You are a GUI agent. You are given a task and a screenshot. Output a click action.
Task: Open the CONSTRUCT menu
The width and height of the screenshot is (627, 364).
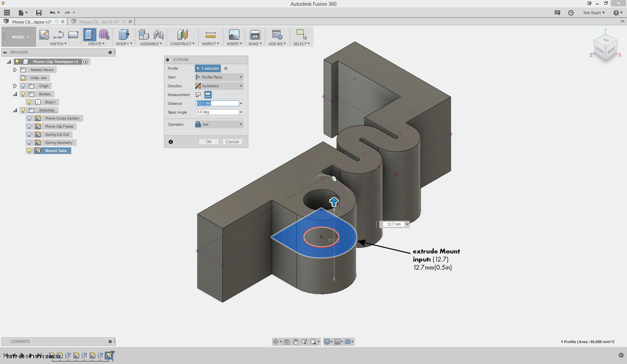tap(182, 44)
